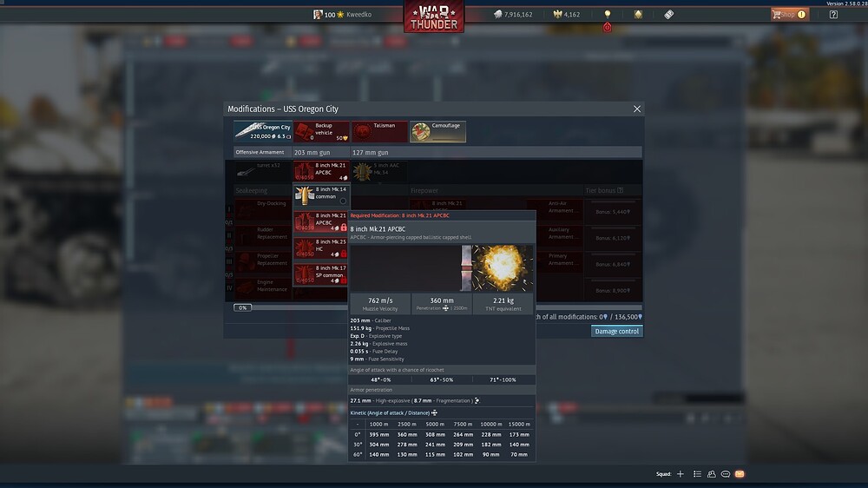Click the 2.21 kg TNT equivalent stat
Image resolution: width=868 pixels, height=488 pixels.
[x=503, y=304]
